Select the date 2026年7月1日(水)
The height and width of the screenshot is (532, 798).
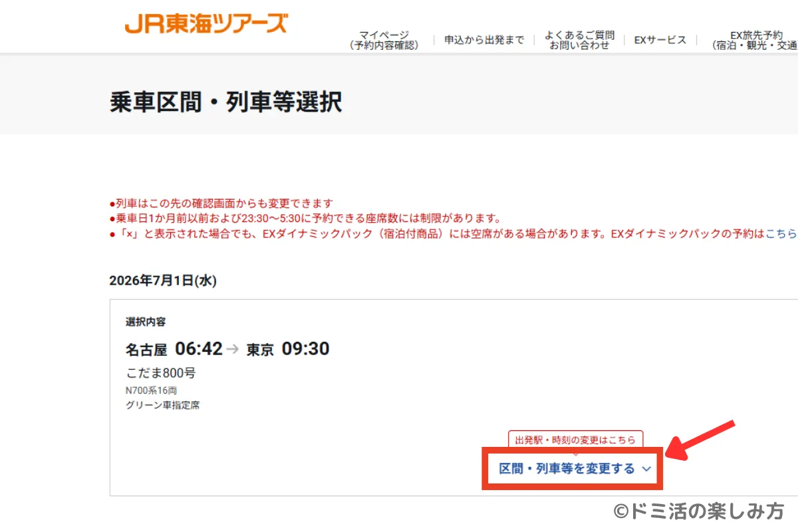(x=163, y=281)
